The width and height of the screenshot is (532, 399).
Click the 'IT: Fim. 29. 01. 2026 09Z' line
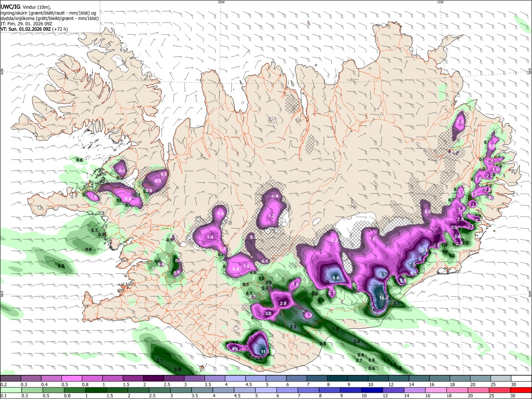pos(26,24)
